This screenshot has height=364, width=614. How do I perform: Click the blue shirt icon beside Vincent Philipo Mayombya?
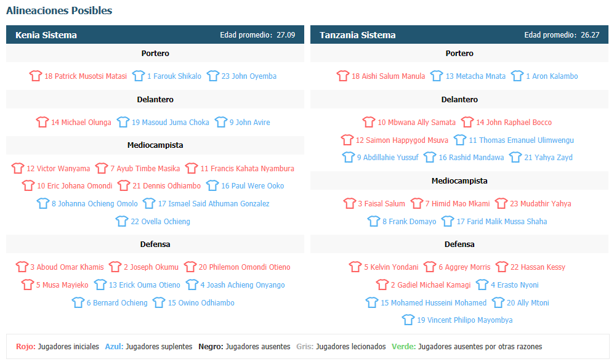pyautogui.click(x=408, y=320)
